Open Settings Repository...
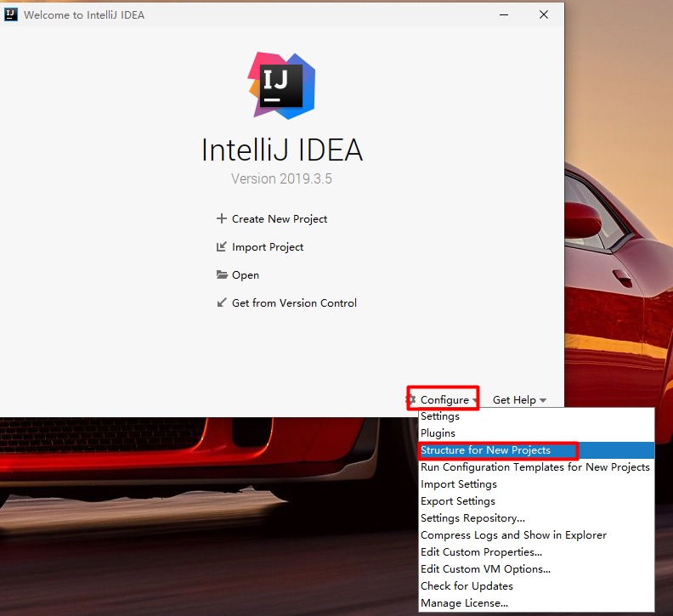673x616 pixels. [x=536, y=518]
